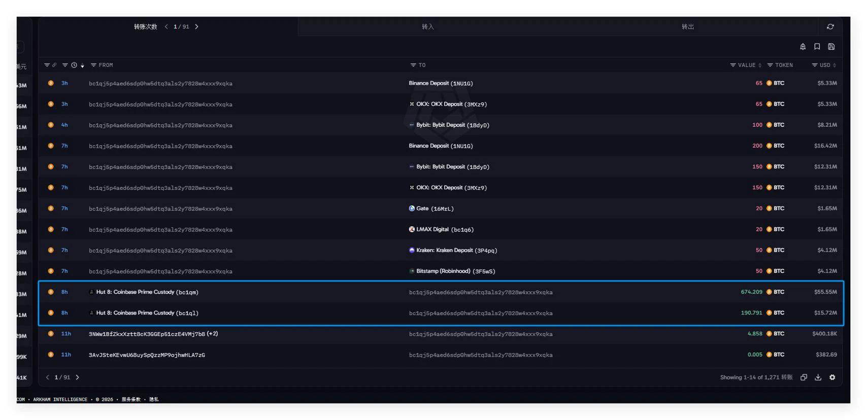Click the copy icon in the table footer
The height and width of the screenshot is (420, 868).
[804, 377]
